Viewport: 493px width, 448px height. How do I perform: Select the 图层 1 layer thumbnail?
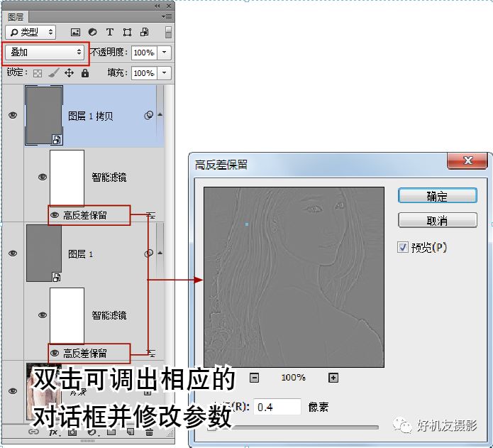pos(44,253)
